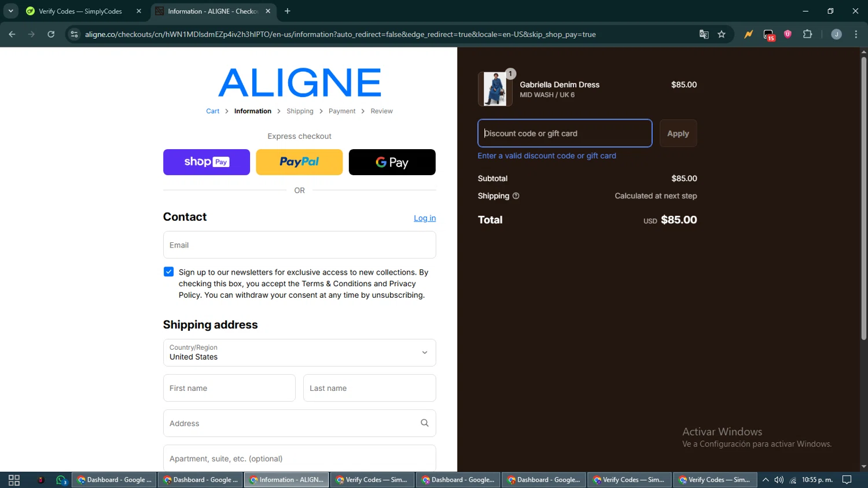
Task: Click the Apply discount button
Action: coord(678,134)
